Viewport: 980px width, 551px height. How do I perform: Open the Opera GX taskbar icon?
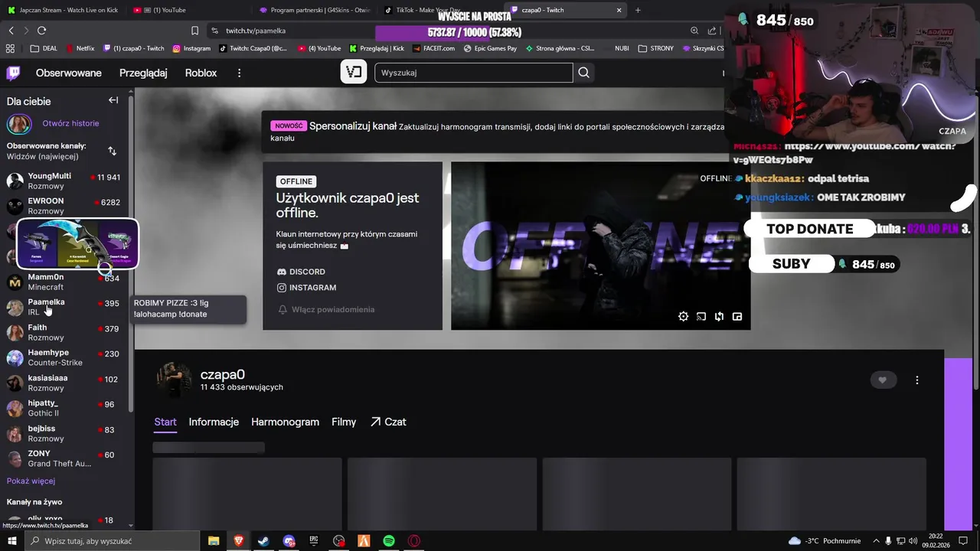tap(414, 541)
